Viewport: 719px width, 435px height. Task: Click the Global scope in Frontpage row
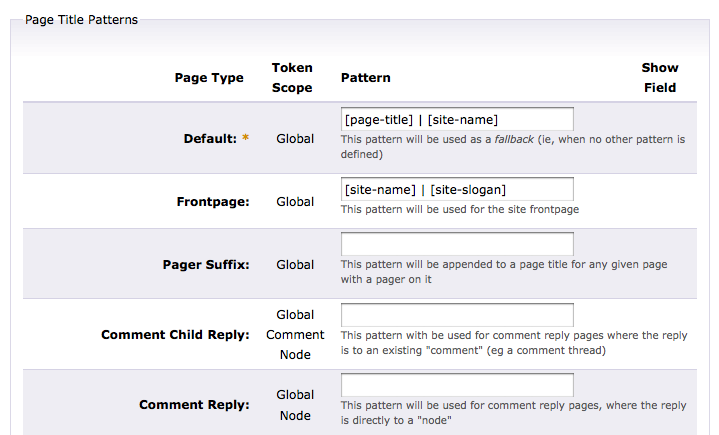(295, 201)
